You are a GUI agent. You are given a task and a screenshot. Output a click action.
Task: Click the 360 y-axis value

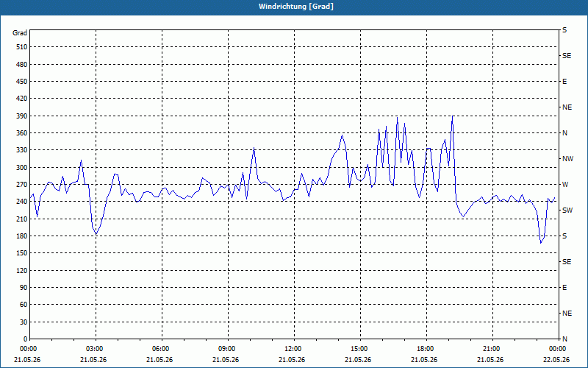click(22, 133)
